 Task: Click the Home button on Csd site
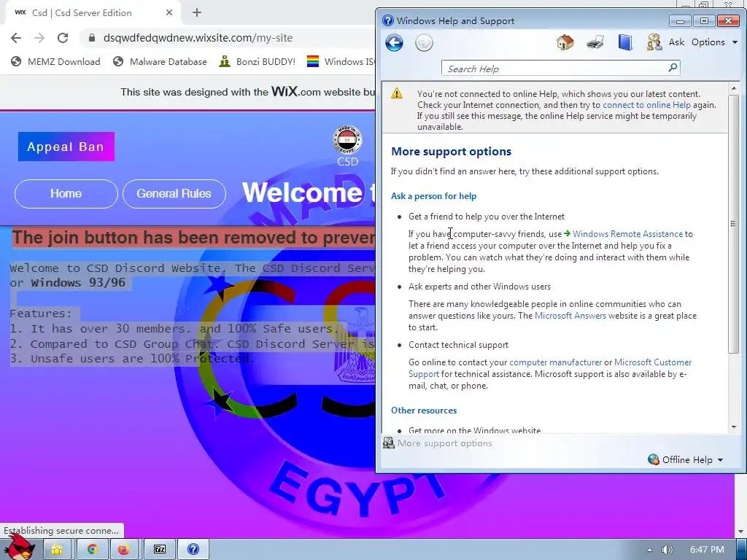pyautogui.click(x=66, y=194)
